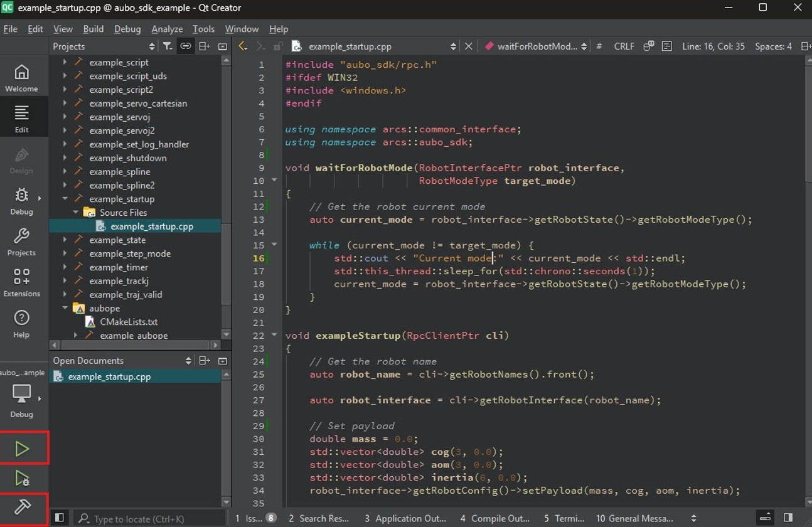
Task: Split the Projects panel view
Action: pos(205,46)
